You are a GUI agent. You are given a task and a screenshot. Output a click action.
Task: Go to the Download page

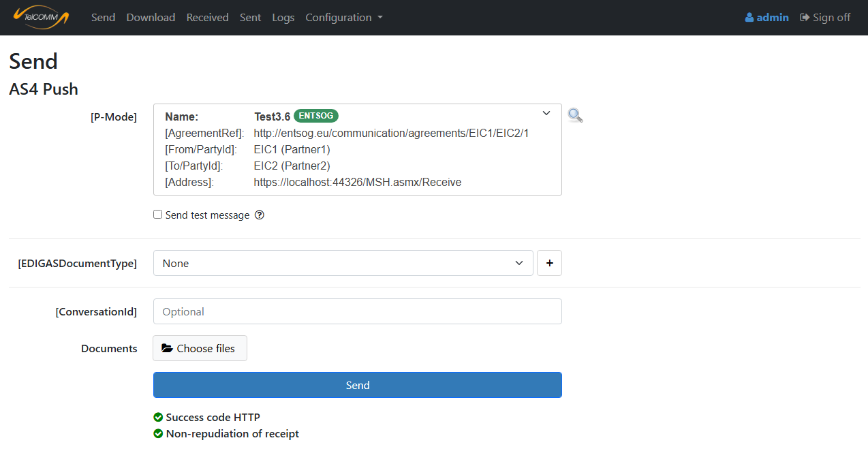pyautogui.click(x=151, y=18)
